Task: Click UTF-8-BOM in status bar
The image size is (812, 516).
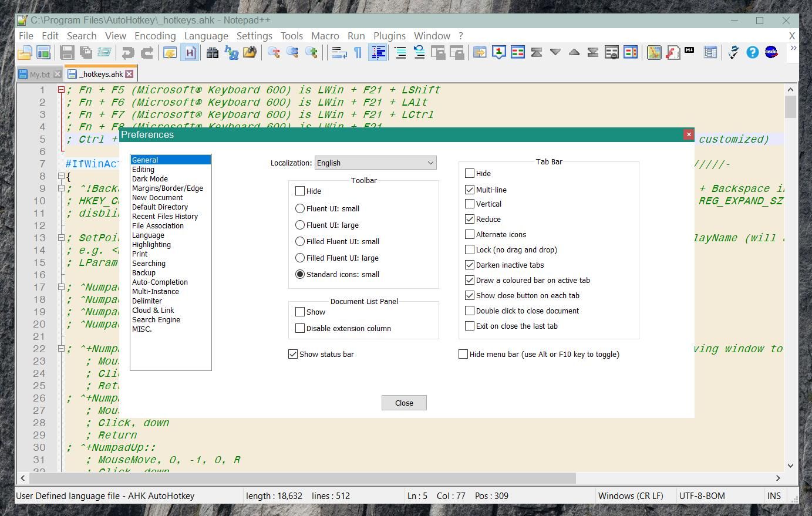Action: click(702, 495)
